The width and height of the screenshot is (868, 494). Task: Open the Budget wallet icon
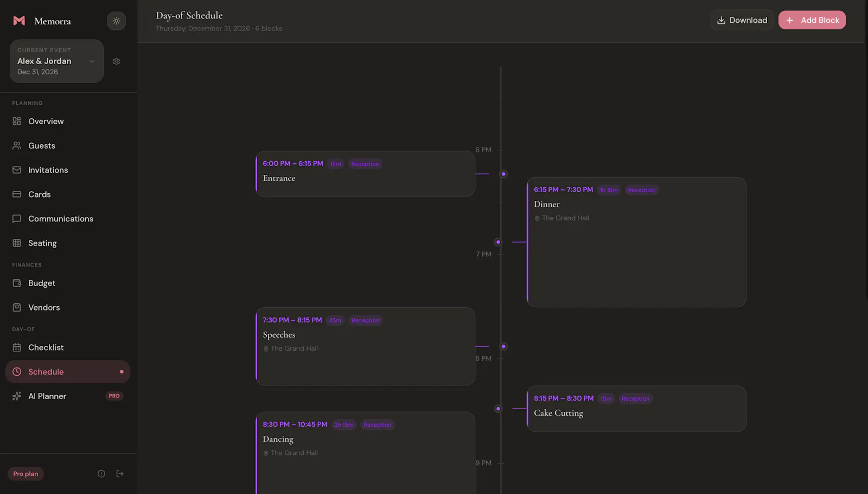click(x=17, y=283)
